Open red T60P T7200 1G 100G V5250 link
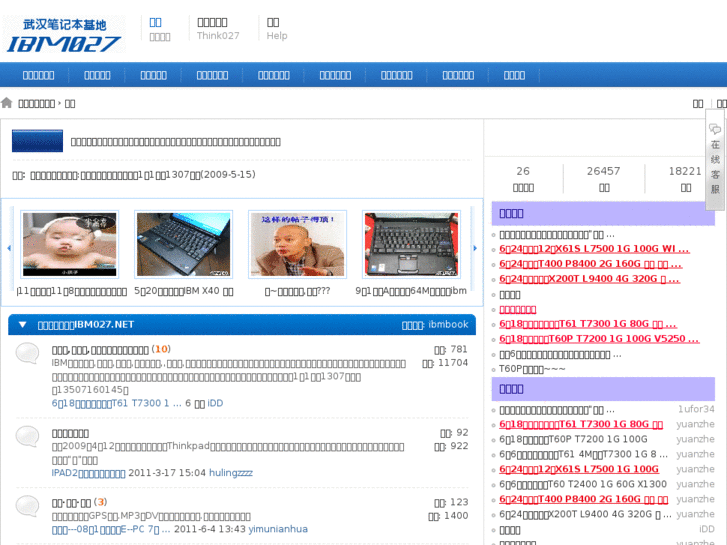This screenshot has width=727, height=545. click(x=599, y=339)
